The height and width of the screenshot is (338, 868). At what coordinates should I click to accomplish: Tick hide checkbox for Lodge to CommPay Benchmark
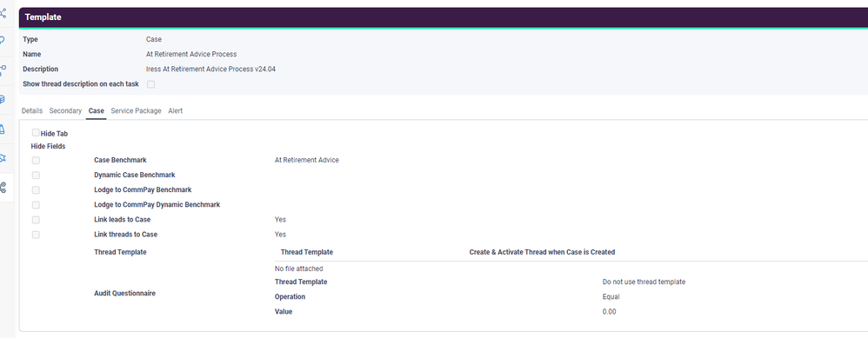(x=36, y=190)
